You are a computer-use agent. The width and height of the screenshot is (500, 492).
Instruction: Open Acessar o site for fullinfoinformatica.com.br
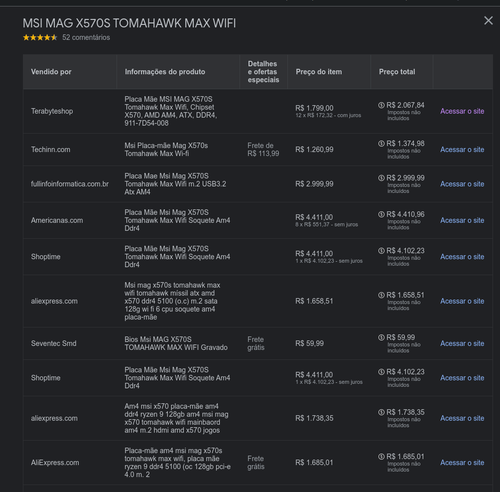(462, 184)
